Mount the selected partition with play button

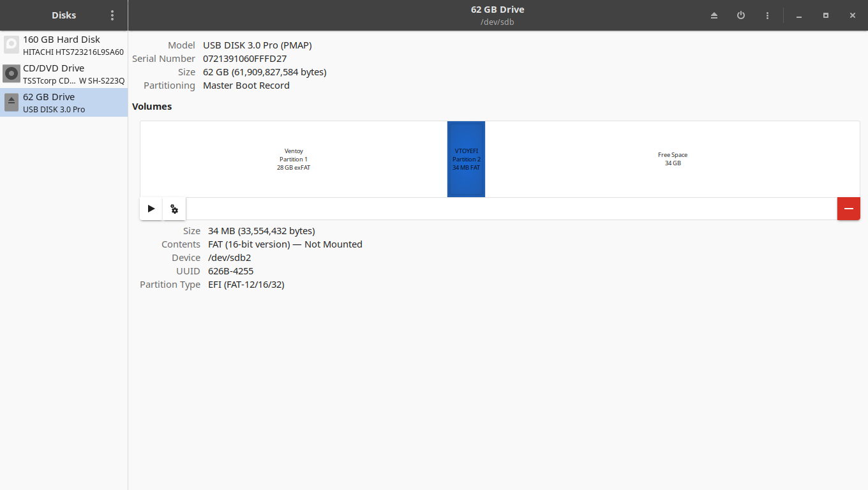tap(151, 209)
